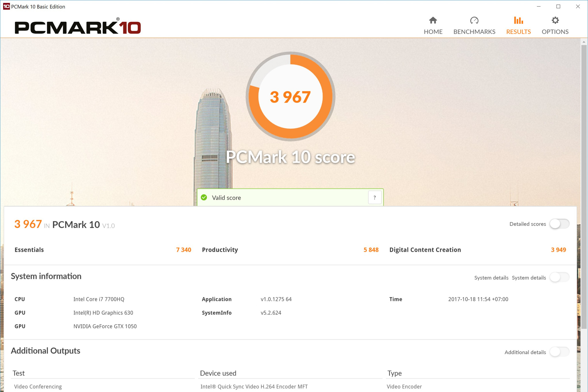Screen dimensions: 588x392
Task: Click the PCMark 10 logo
Action: 78,27
